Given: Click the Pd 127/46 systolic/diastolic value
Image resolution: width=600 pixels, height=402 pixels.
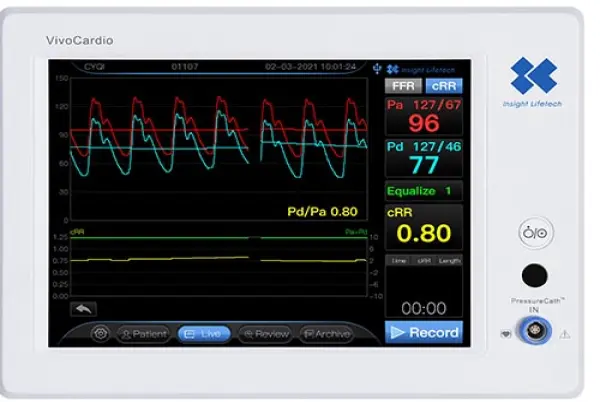Looking at the screenshot, I should [437, 146].
